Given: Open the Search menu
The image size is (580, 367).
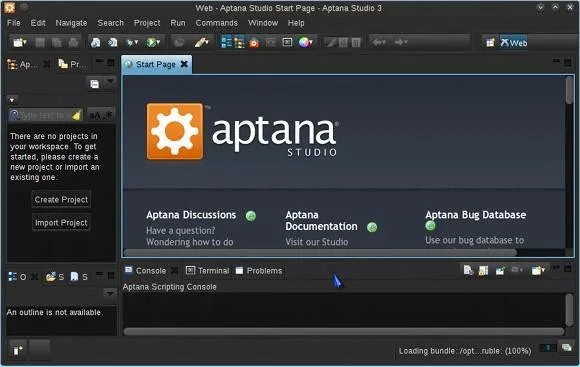Looking at the screenshot, I should tap(111, 23).
